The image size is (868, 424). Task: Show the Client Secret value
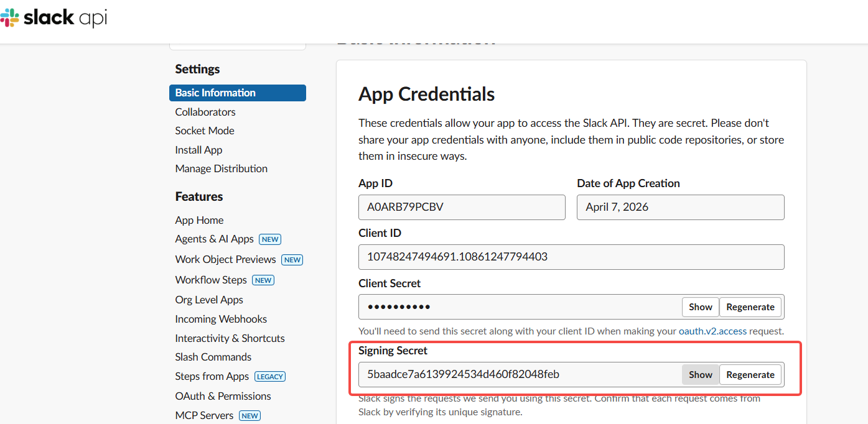(x=701, y=307)
